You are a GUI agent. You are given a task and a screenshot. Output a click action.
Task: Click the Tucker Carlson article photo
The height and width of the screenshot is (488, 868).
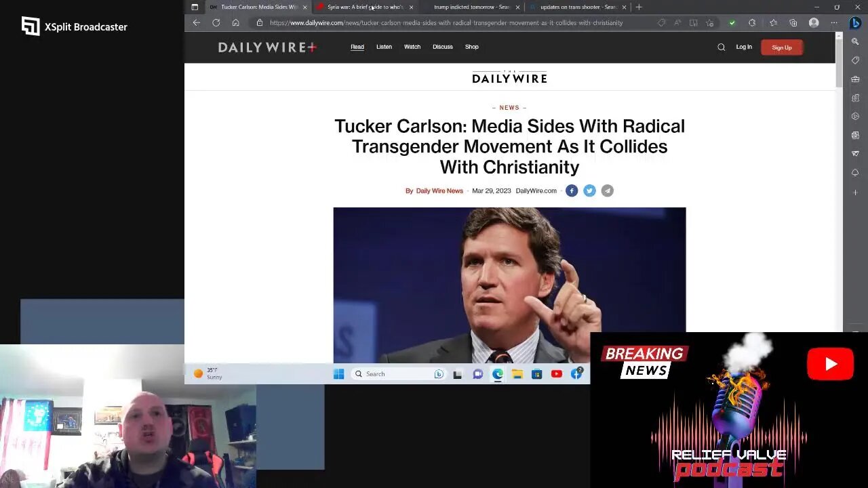click(x=509, y=285)
